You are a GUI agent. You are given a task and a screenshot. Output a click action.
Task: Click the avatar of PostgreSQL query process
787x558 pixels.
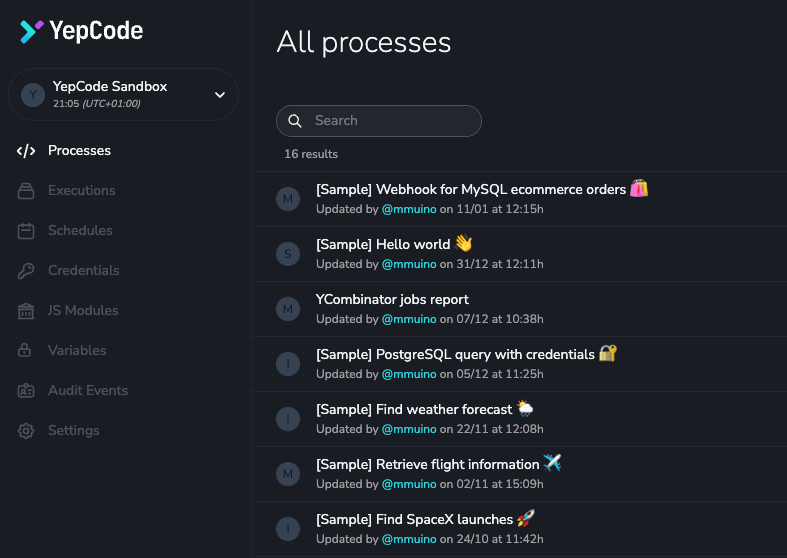tap(288, 364)
